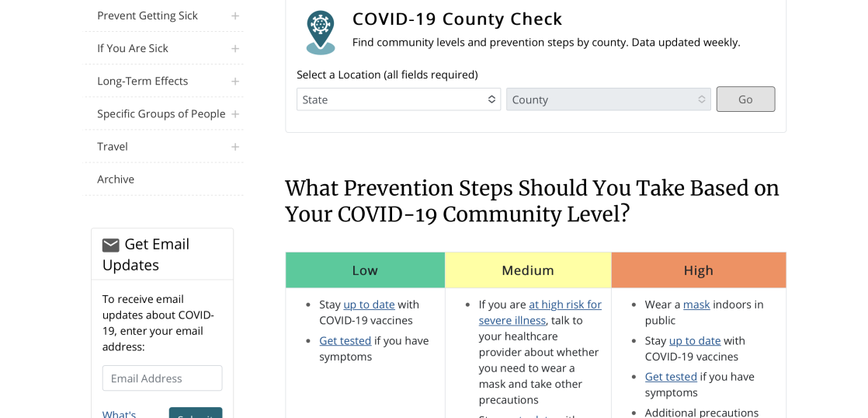
Task: Click "Get tested" link in Low column
Action: coord(345,340)
